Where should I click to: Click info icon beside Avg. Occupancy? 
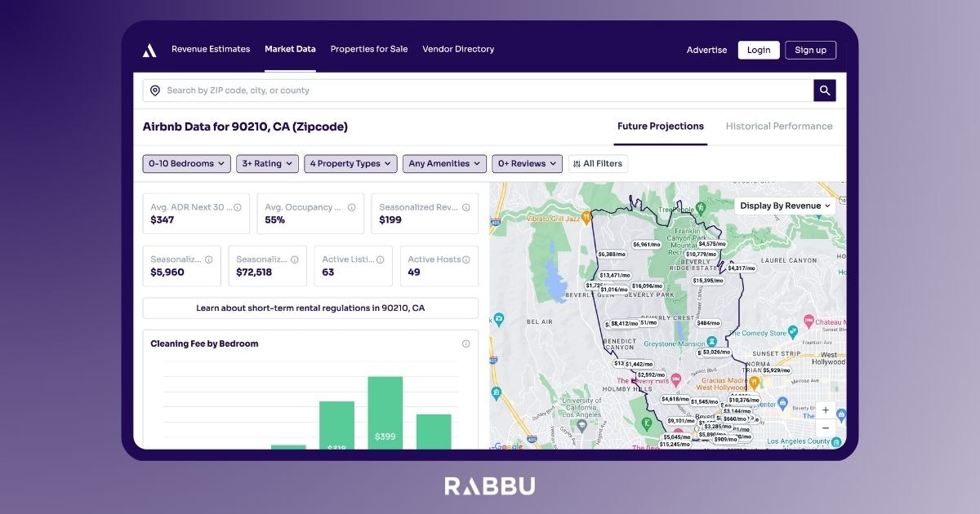pos(352,207)
